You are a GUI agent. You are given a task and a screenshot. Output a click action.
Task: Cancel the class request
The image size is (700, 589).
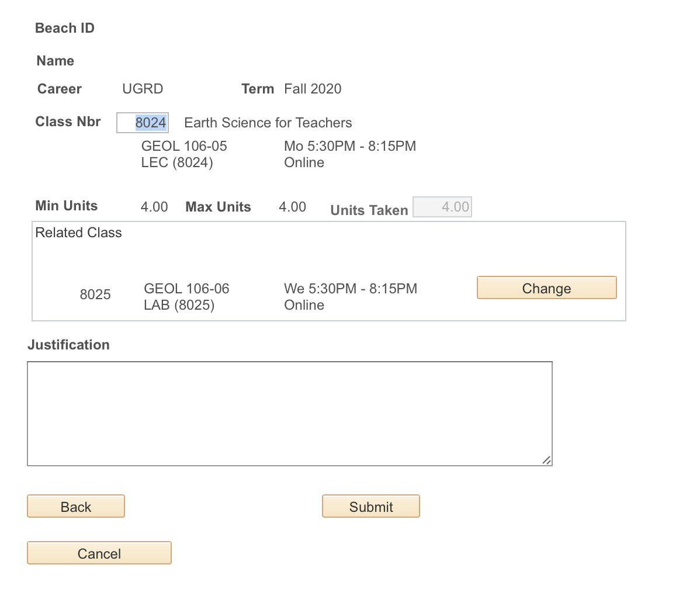tap(99, 553)
